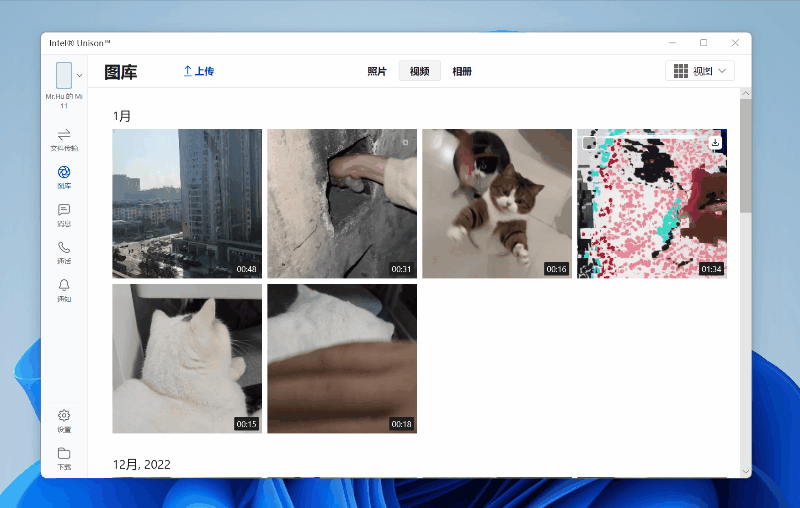Switch to the 照片 (Photos) tab

pyautogui.click(x=377, y=71)
